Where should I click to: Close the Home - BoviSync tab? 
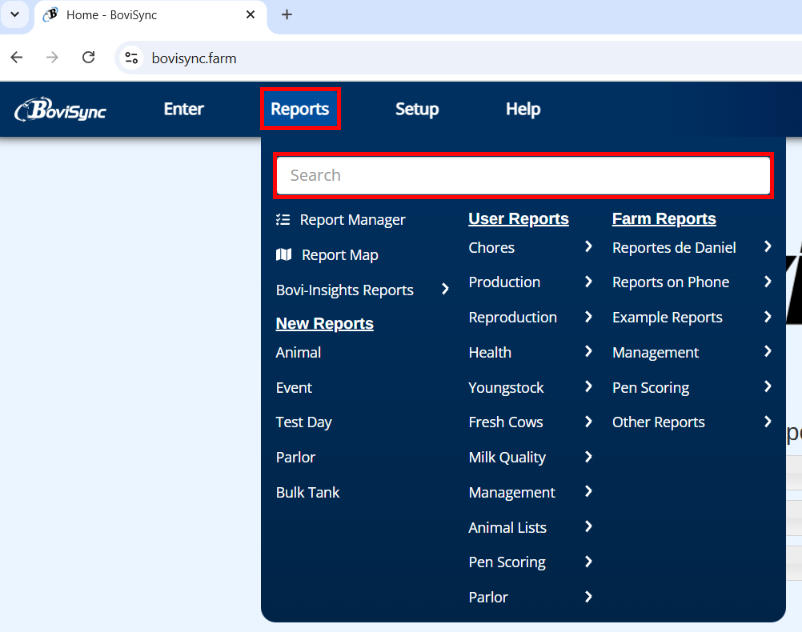[250, 15]
